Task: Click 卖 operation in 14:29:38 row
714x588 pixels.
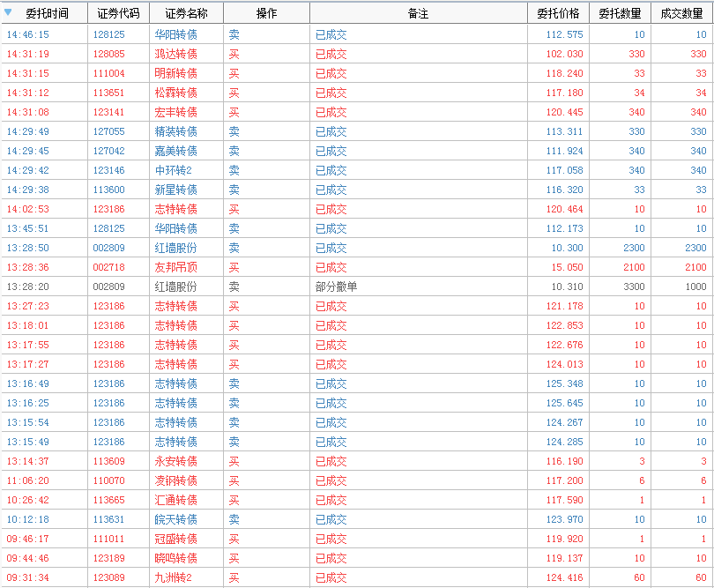Action: tap(234, 190)
